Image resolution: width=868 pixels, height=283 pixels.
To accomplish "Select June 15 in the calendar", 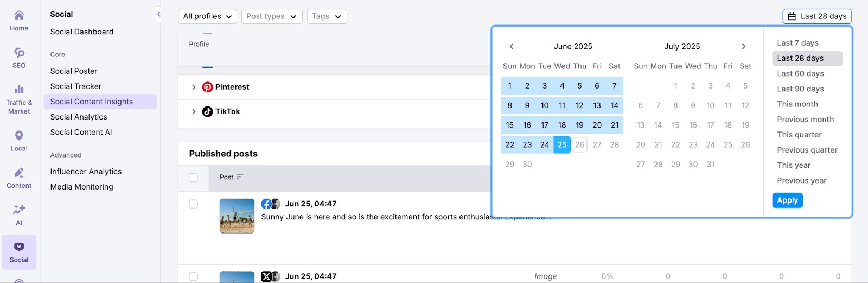I will (x=509, y=125).
